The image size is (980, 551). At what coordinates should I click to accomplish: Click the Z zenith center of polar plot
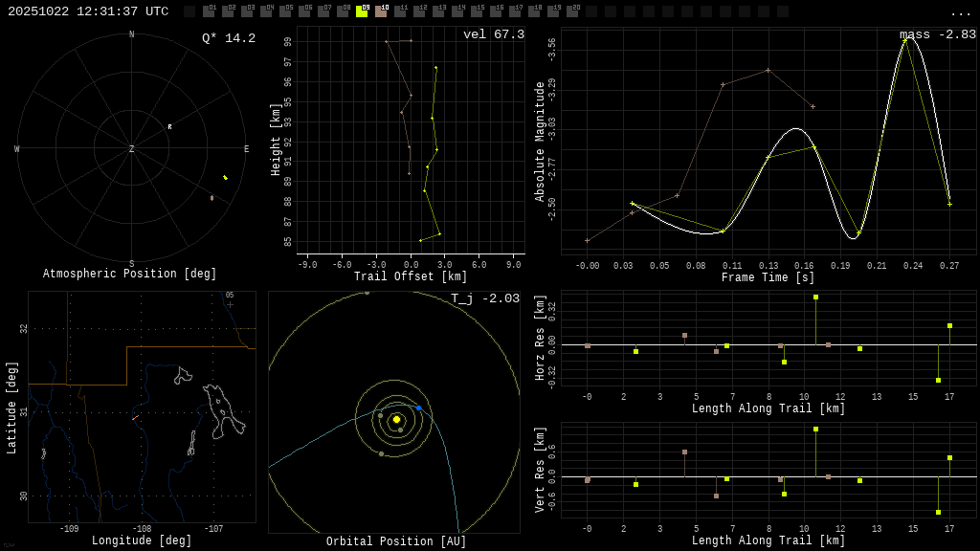point(132,149)
